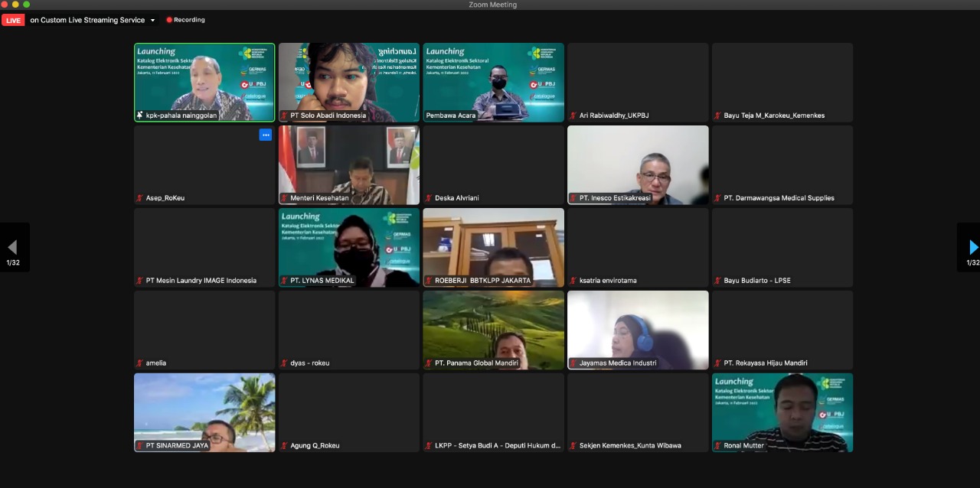Select PT. LYNAS MEDIKAL video tile

349,248
